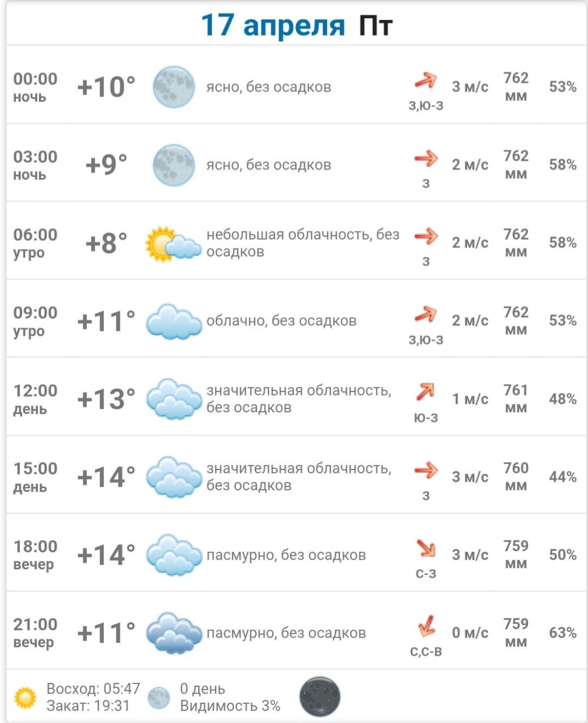This screenshot has width=588, height=723.
Task: Click the wind arrow in the 18:00 row
Action: (426, 548)
